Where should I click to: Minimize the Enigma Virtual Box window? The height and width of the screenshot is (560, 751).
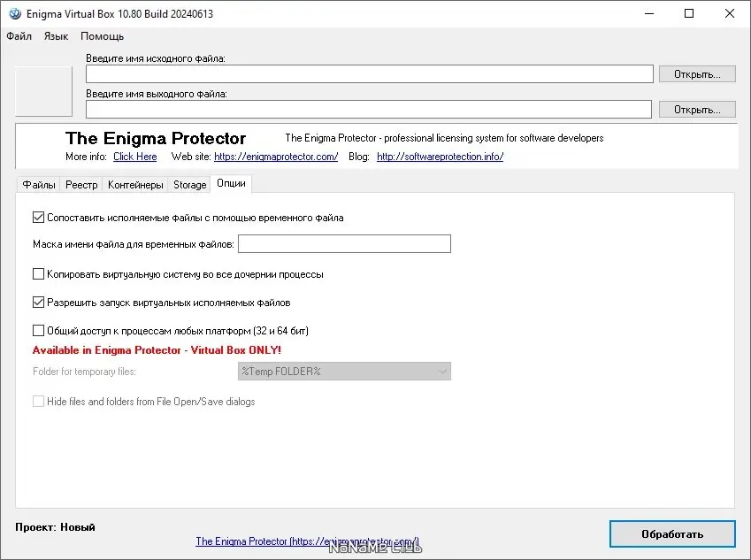tap(649, 13)
